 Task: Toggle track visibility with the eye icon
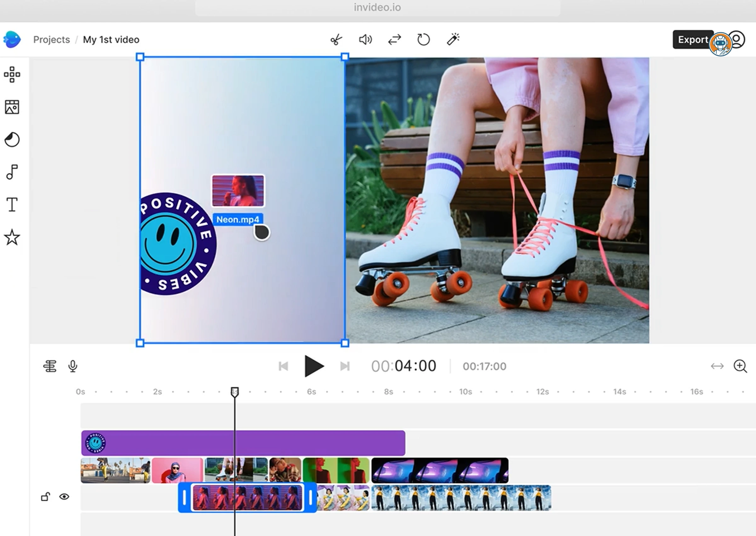[65, 497]
